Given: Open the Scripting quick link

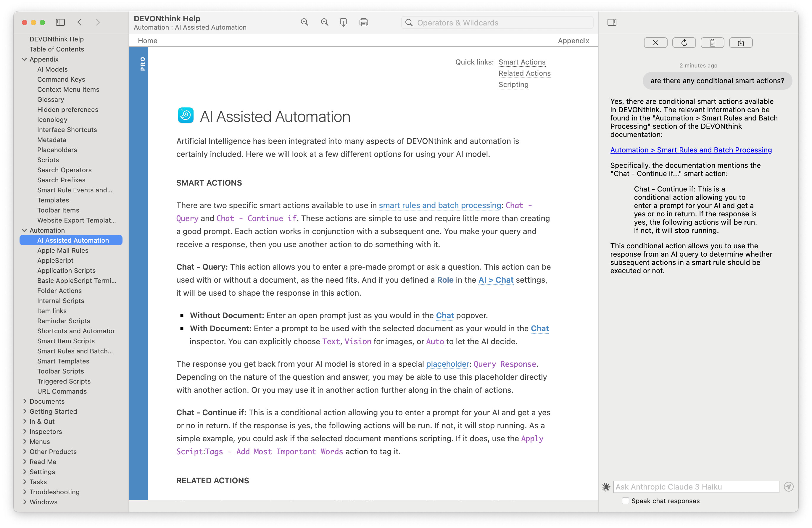Looking at the screenshot, I should pyautogui.click(x=513, y=85).
